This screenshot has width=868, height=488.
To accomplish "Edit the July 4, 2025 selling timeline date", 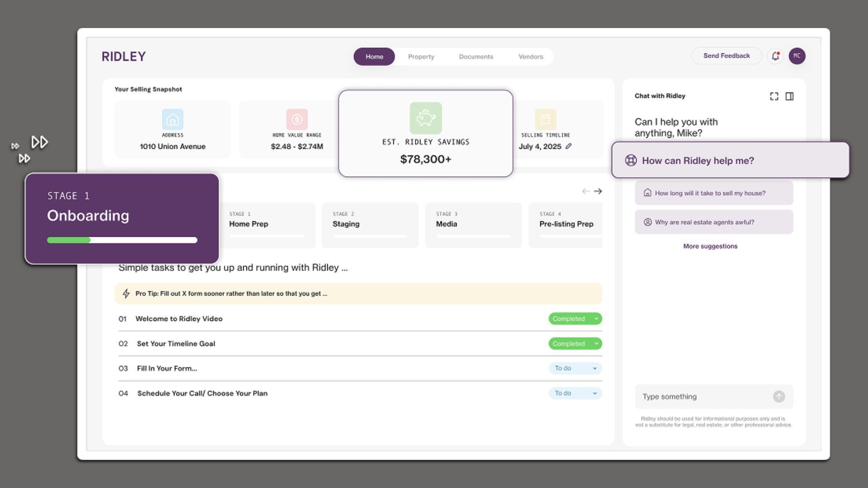I will 569,146.
